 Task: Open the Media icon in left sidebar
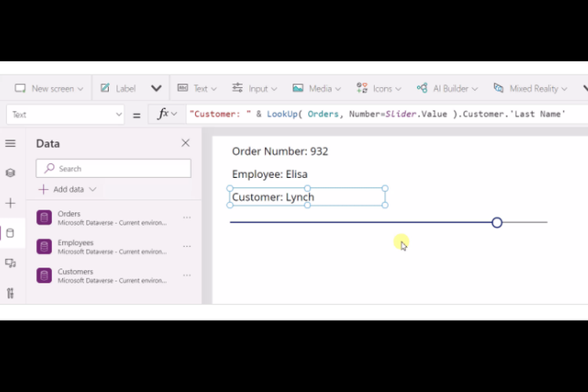(10, 263)
